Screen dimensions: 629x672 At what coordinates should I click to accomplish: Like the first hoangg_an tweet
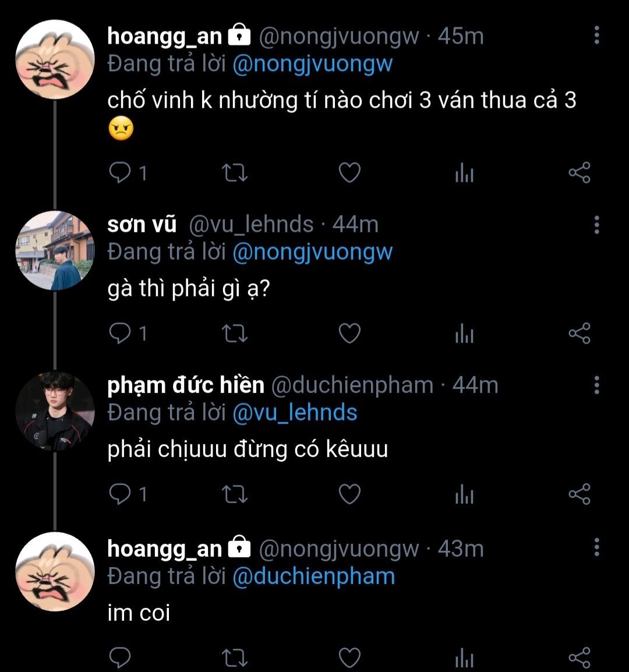pyautogui.click(x=349, y=173)
